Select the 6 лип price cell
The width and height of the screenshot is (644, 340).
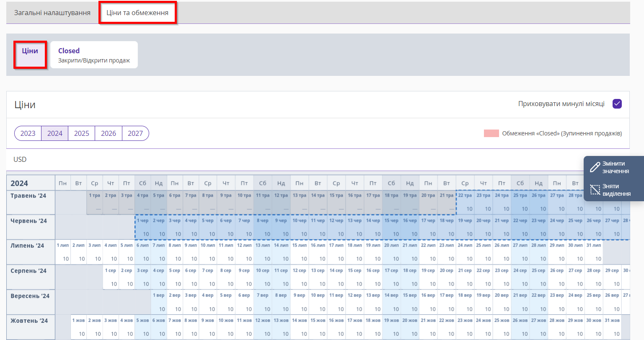[x=143, y=252]
